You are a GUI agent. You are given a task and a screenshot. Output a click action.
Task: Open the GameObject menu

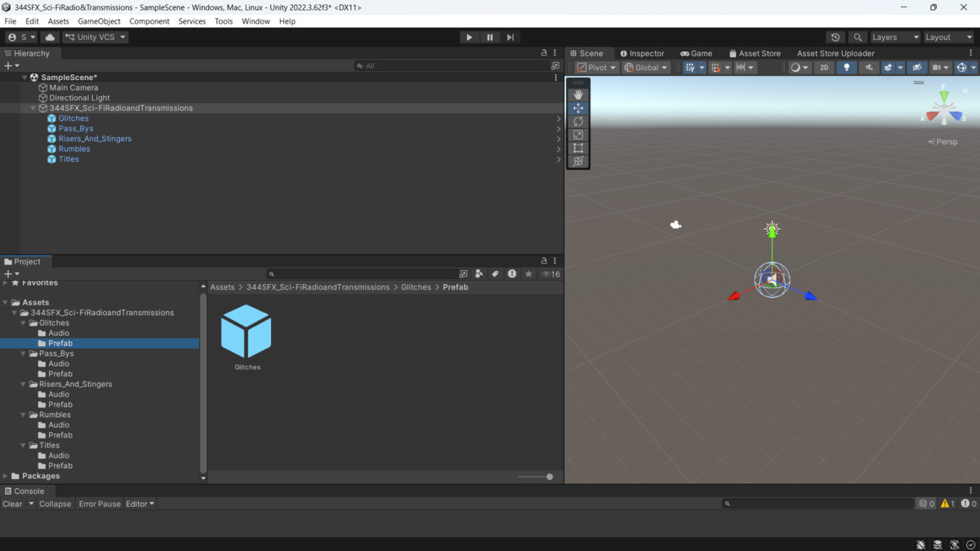(x=99, y=21)
